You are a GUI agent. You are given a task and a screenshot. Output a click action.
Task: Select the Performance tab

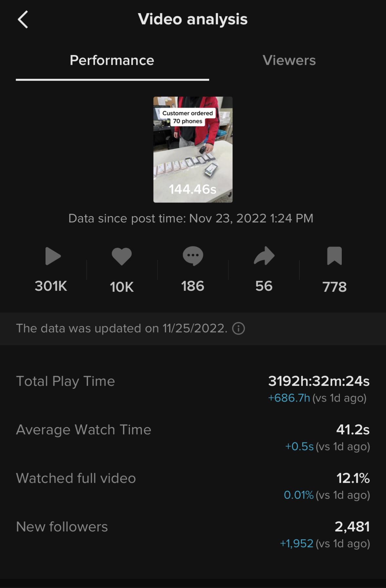click(x=112, y=61)
